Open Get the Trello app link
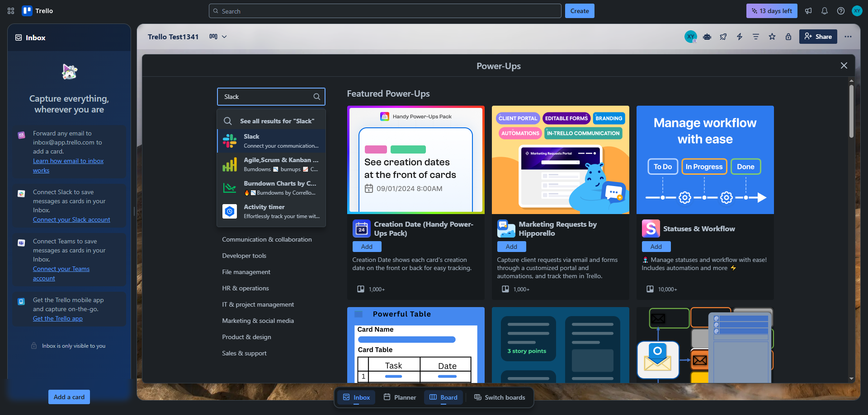 tap(58, 318)
